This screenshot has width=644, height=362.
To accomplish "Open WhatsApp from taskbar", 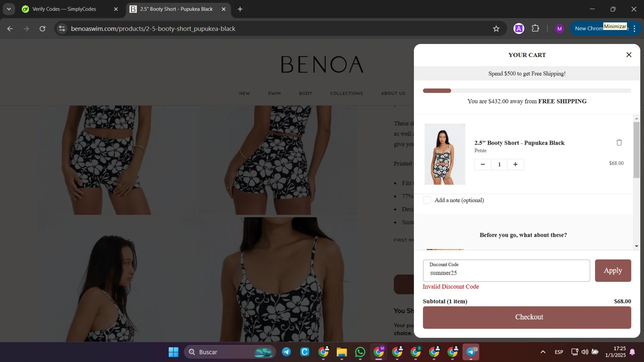I will pos(360,352).
